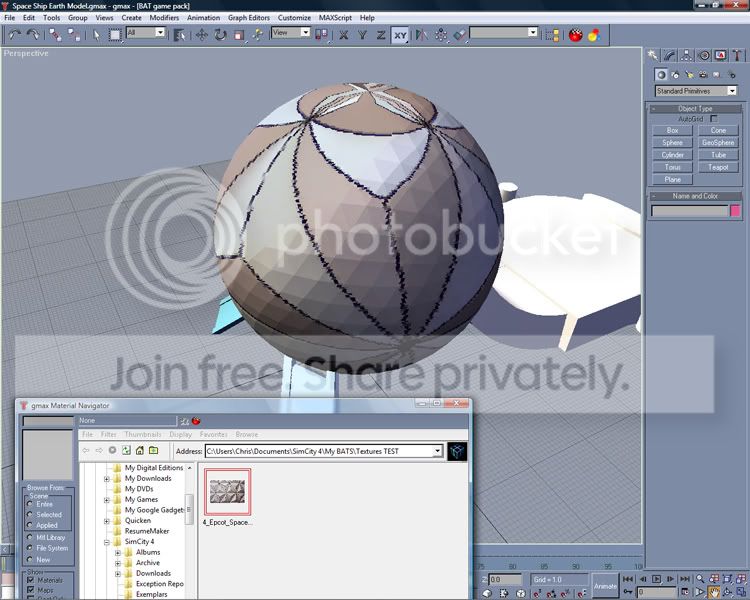This screenshot has height=600, width=750.
Task: Collapse the SimCity 4 folder node
Action: pyautogui.click(x=107, y=542)
